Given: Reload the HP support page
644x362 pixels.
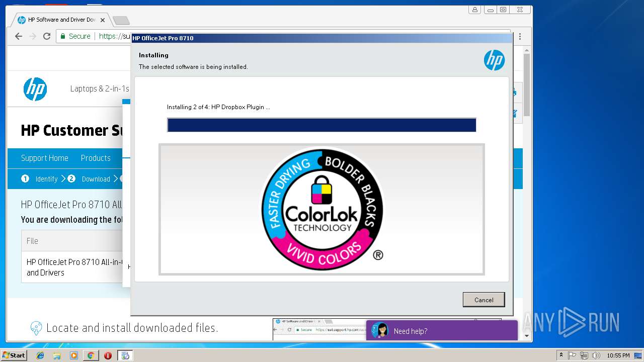Looking at the screenshot, I should coord(47,36).
